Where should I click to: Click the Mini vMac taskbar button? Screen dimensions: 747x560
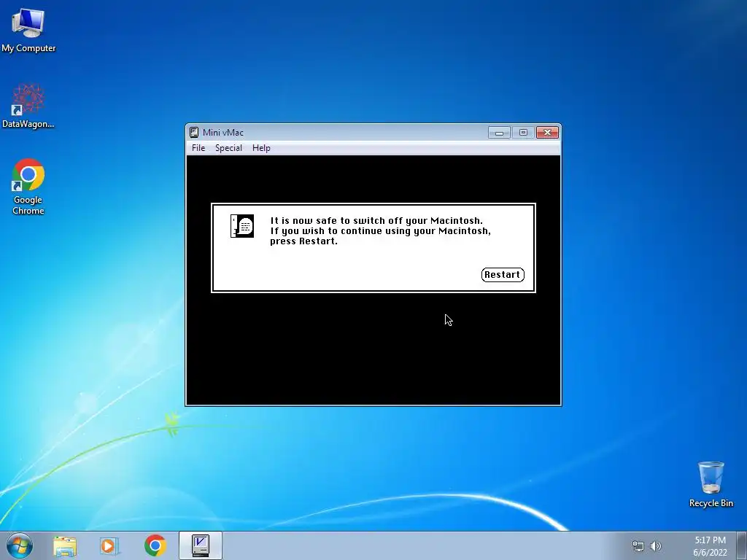201,545
